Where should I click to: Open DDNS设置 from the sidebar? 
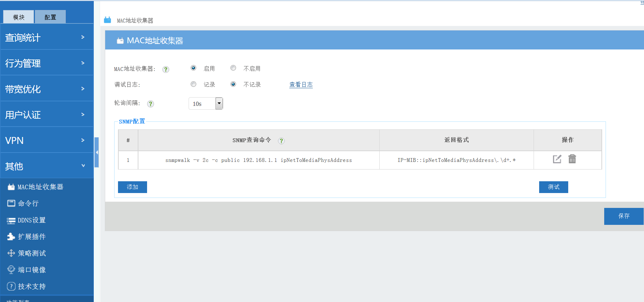[x=31, y=220]
